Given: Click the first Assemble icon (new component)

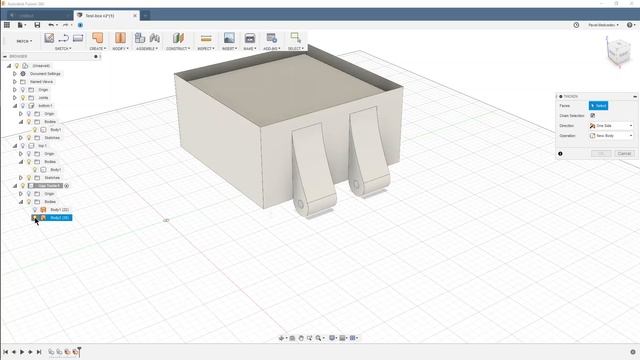Looking at the screenshot, I should [x=140, y=38].
